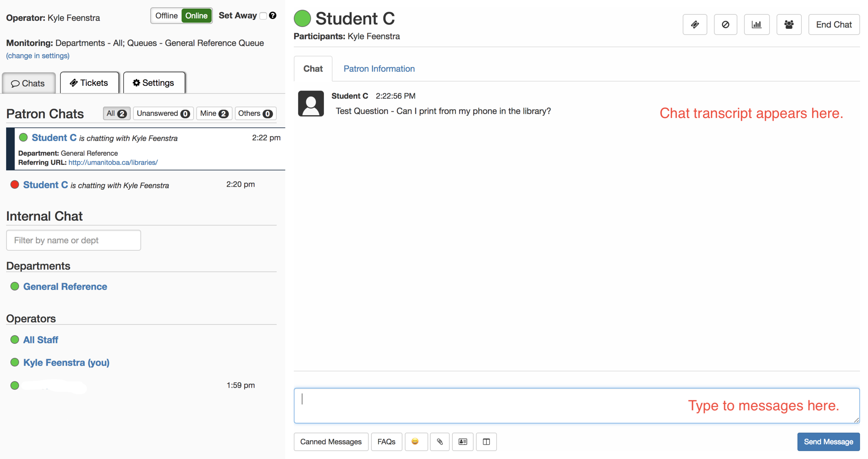
Task: Click the paperclip attach file icon
Action: (440, 441)
